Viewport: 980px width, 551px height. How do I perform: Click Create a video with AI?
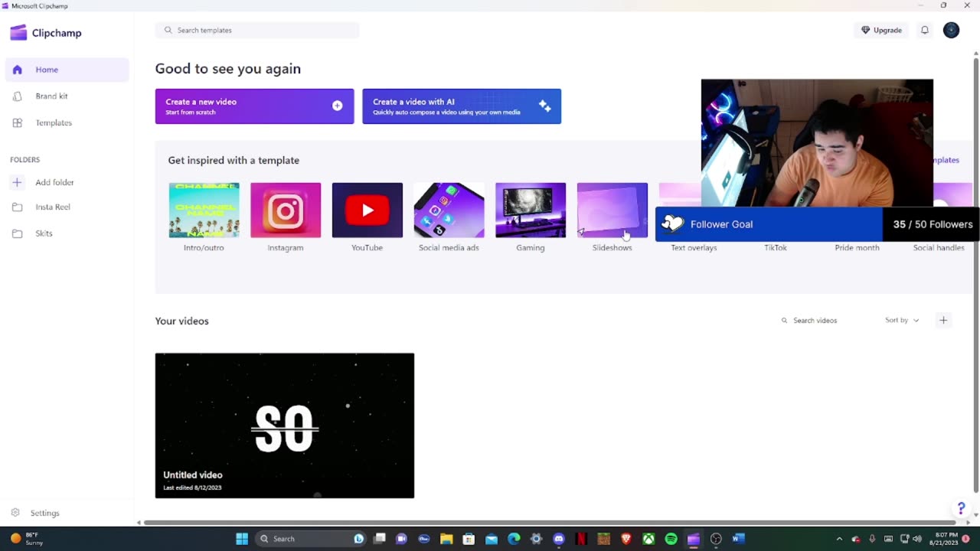[462, 106]
